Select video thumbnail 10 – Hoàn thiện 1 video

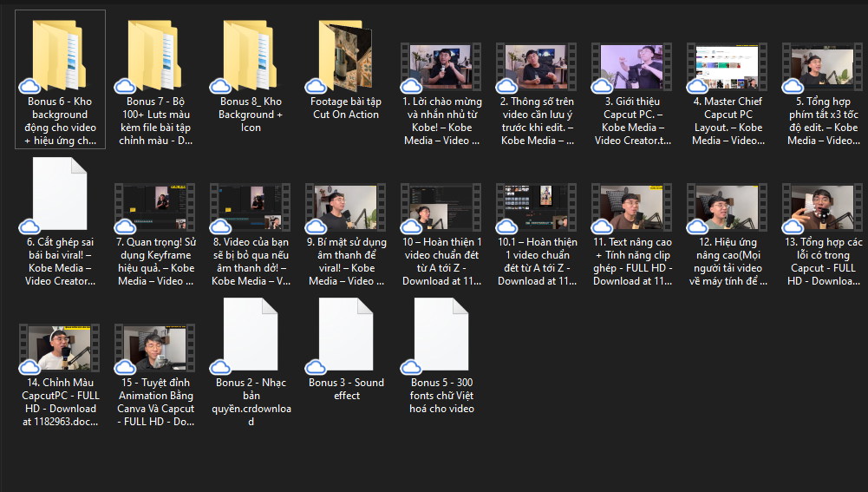coord(441,207)
